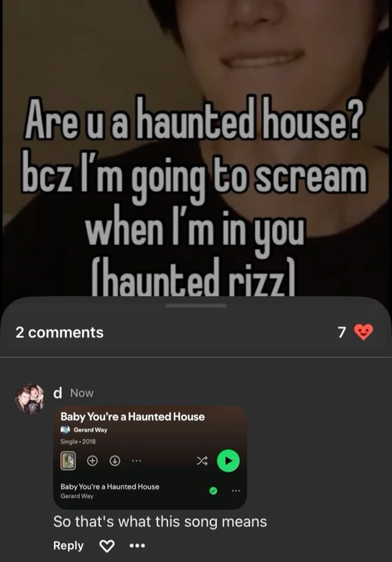Download the single with arrow icon

(115, 461)
